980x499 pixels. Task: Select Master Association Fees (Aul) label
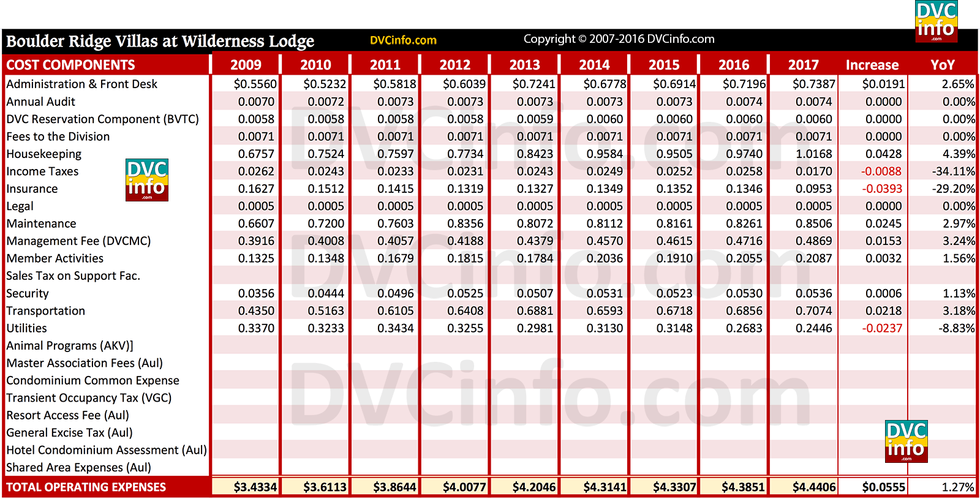tap(85, 363)
